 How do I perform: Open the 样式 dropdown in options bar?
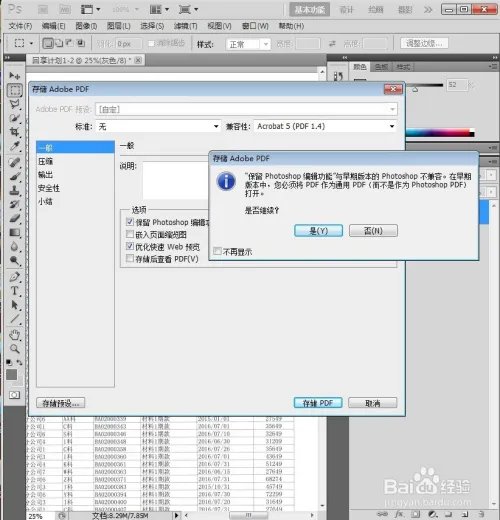click(248, 44)
